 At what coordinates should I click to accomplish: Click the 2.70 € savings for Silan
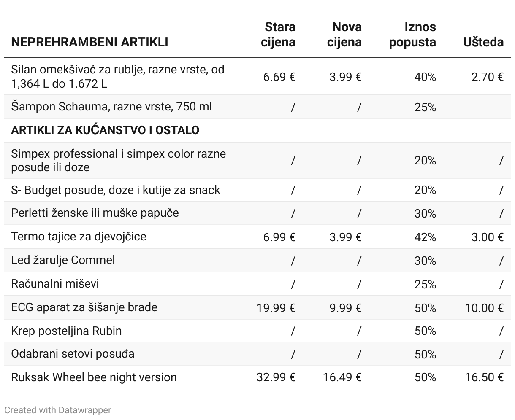(488, 77)
